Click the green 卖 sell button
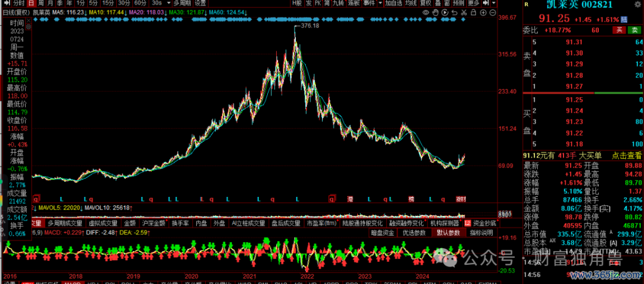The width and height of the screenshot is (644, 284). [x=635, y=30]
